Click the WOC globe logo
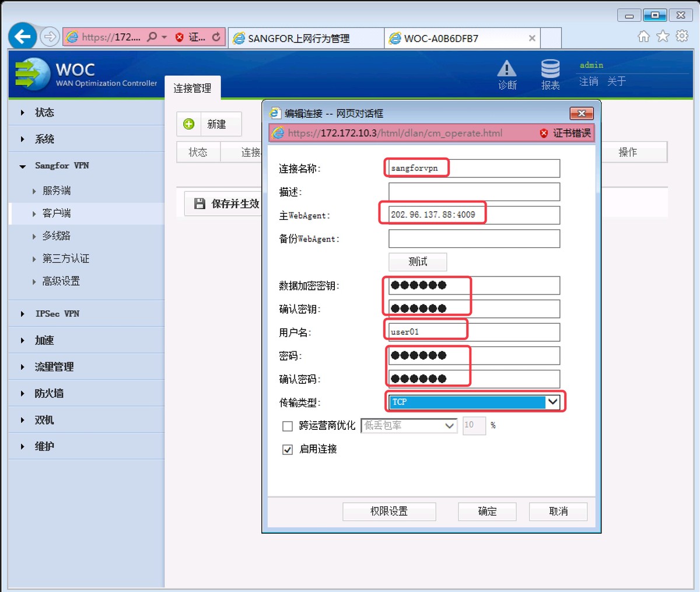Image resolution: width=700 pixels, height=592 pixels. 32,74
